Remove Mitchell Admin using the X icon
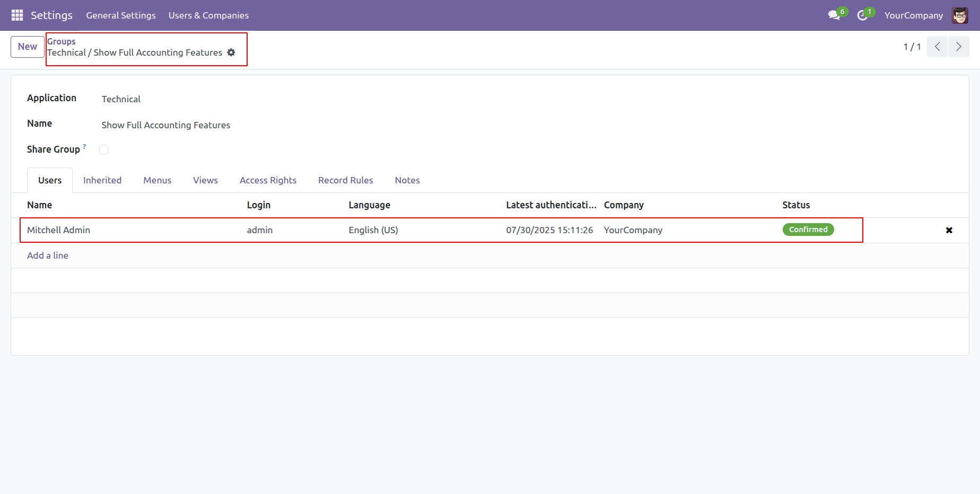980x494 pixels. coord(949,230)
